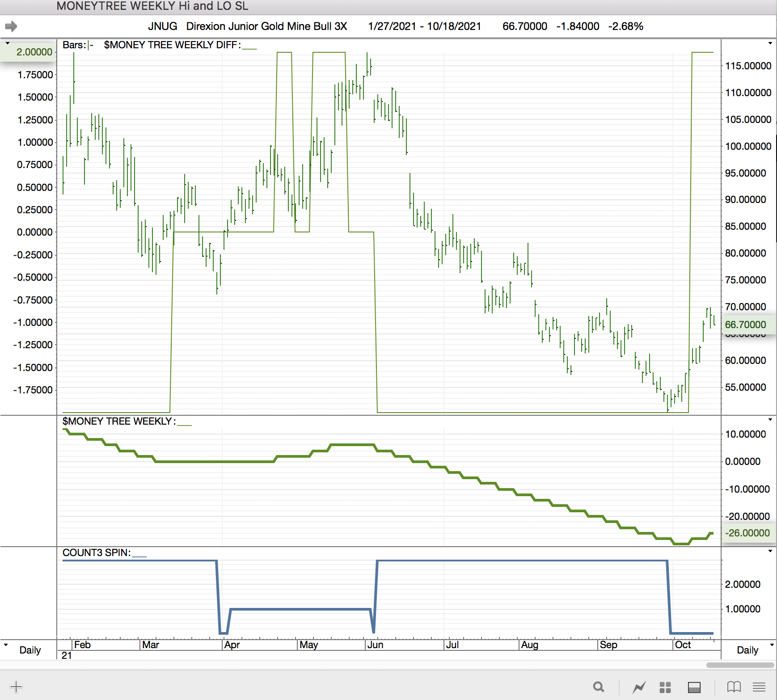This screenshot has height=700, width=777.
Task: Open the four-square grid view icon
Action: pos(665,687)
